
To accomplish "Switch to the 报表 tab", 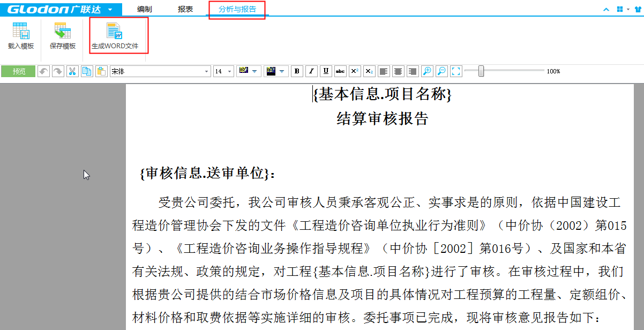I will pos(185,9).
